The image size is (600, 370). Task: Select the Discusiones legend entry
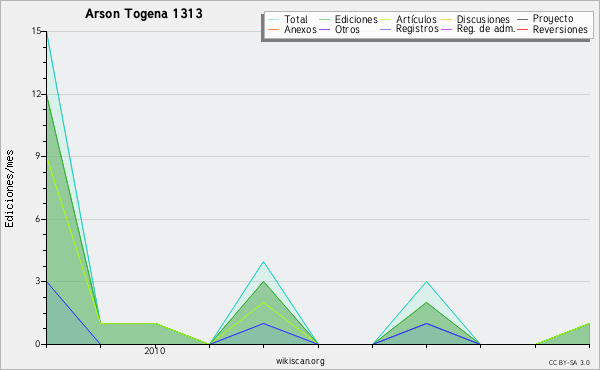pos(483,19)
